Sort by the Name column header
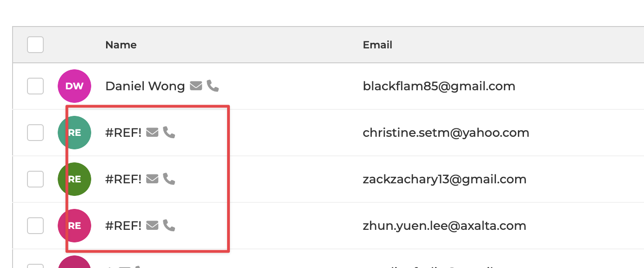This screenshot has height=268, width=644. (x=121, y=45)
